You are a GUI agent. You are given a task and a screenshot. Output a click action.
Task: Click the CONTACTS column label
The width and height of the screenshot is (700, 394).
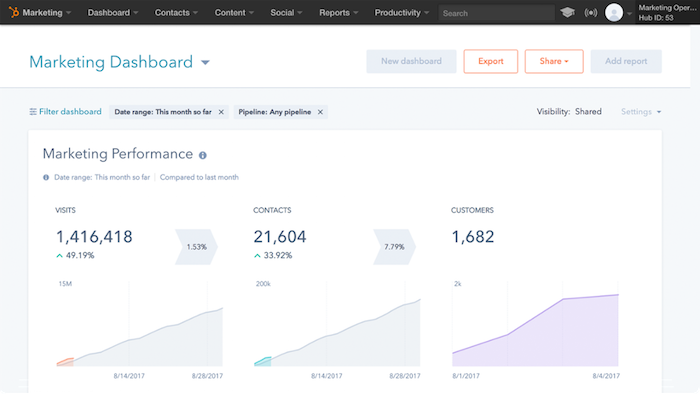(x=272, y=210)
